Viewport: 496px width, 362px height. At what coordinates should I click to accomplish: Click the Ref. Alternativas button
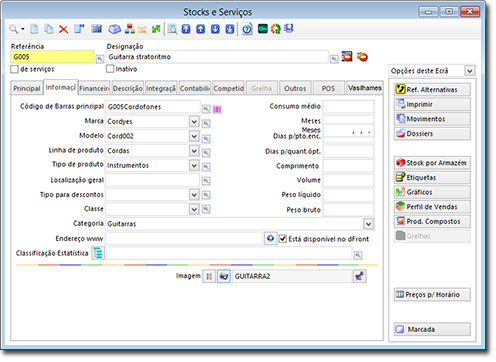[x=432, y=90]
